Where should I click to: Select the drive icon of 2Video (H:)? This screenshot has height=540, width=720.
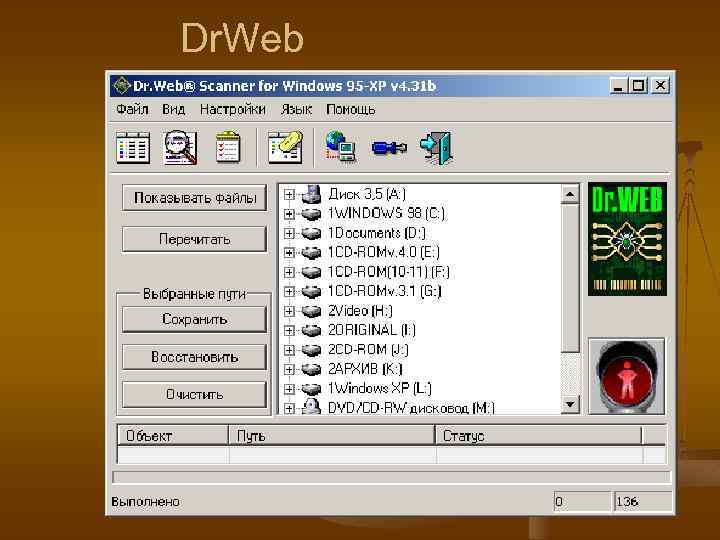pos(311,311)
